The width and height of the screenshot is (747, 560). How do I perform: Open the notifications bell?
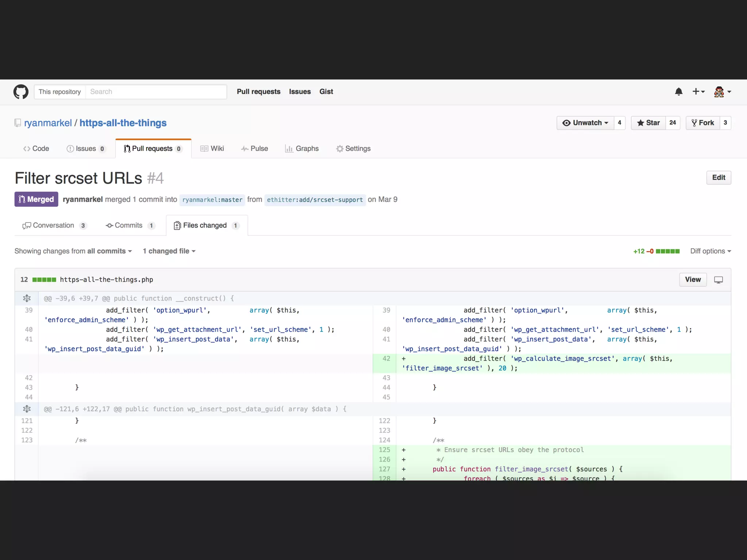(678, 92)
